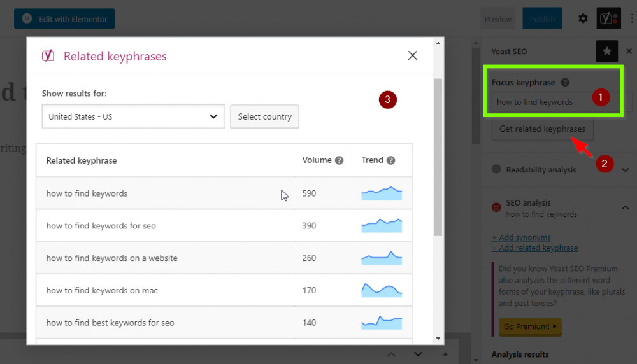The width and height of the screenshot is (637, 364).
Task: Close the Related keyphrases modal
Action: tap(412, 55)
